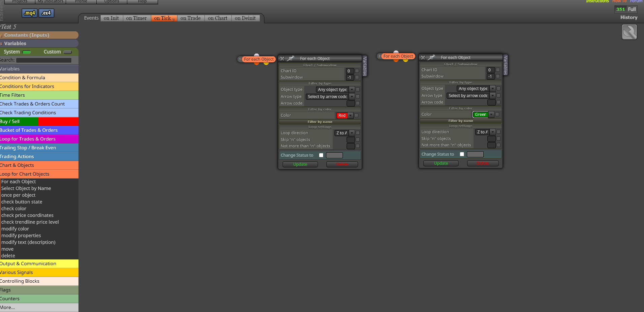
Task: Click the variables Search input field
Action: coord(44,60)
